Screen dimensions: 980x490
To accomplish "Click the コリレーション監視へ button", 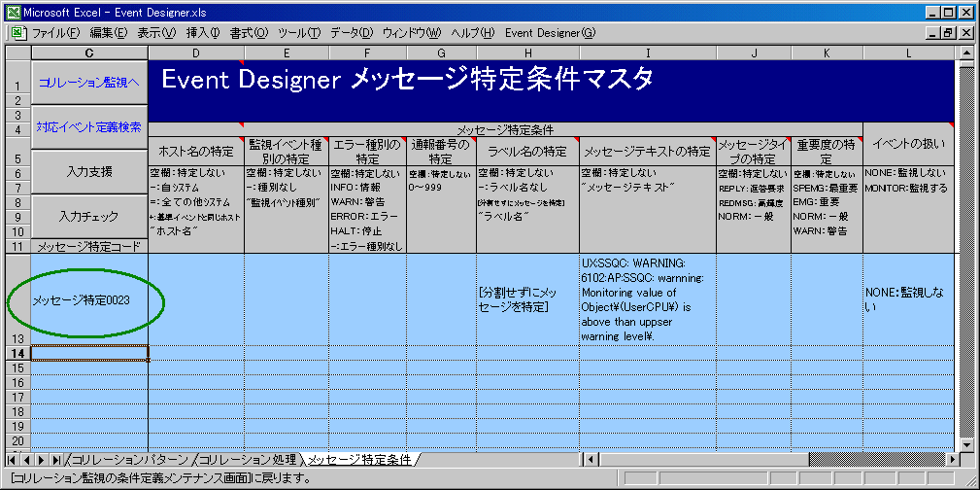I will point(89,83).
